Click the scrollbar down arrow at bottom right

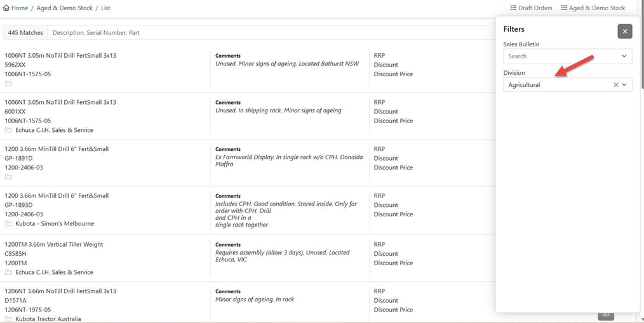point(641,319)
